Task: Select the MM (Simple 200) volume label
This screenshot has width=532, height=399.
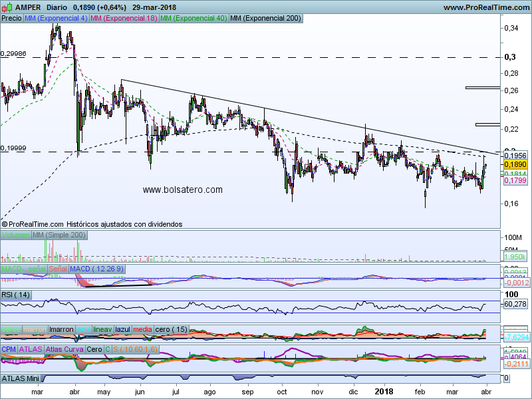Action: [x=59, y=235]
